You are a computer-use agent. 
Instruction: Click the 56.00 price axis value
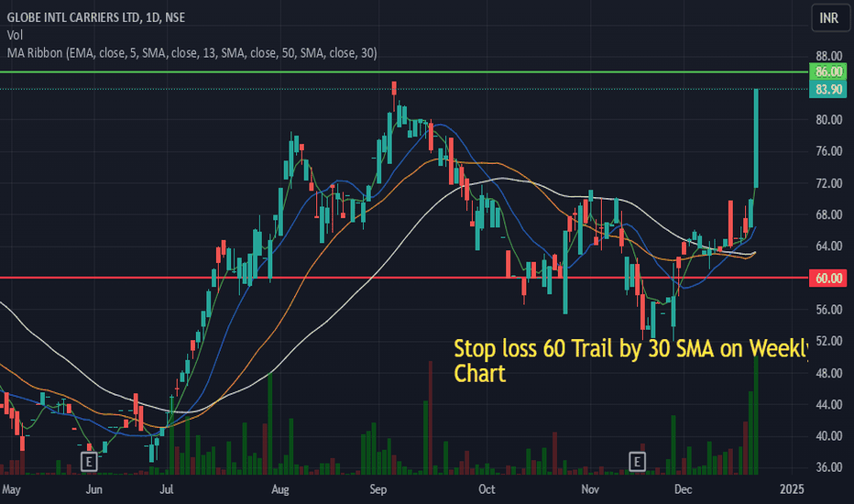click(x=829, y=310)
